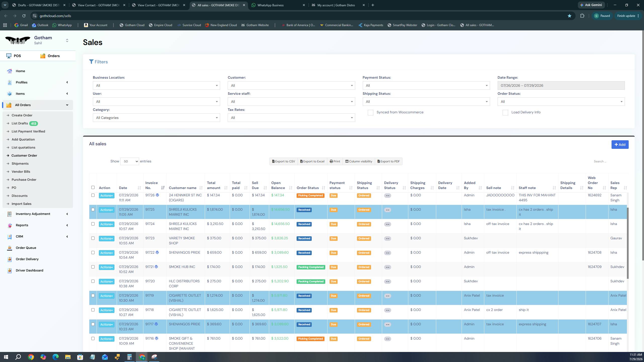The height and width of the screenshot is (362, 644).
Task: Click the Driver Dashboard icon
Action: [10, 270]
